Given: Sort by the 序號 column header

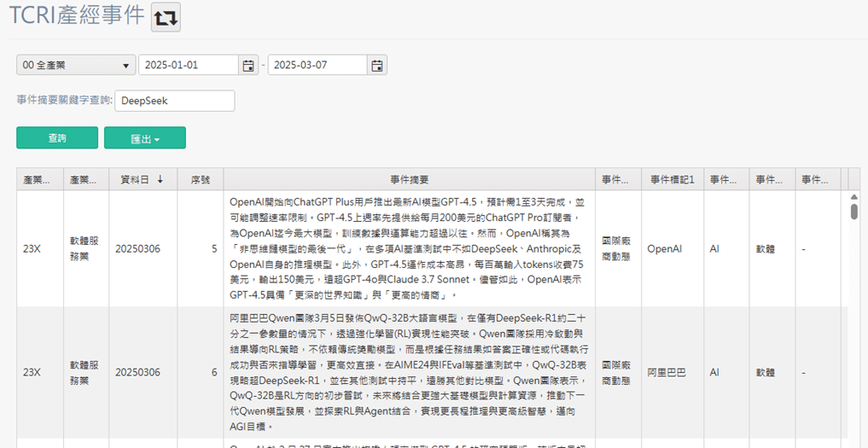Looking at the screenshot, I should coord(200,179).
